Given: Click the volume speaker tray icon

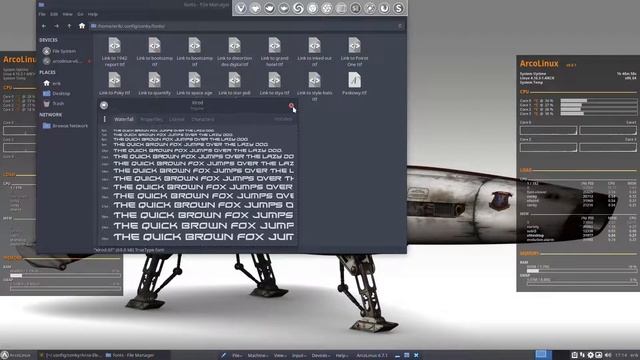Looking at the screenshot, I should tap(608, 355).
